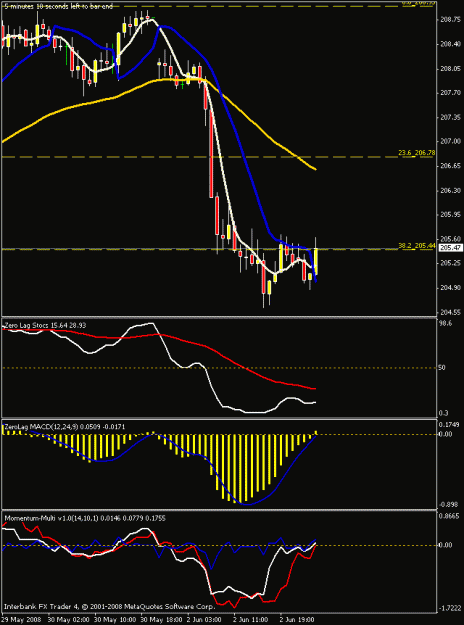The height and width of the screenshot is (625, 464).
Task: Click the bar-end countdown timer text
Action: point(59,6)
